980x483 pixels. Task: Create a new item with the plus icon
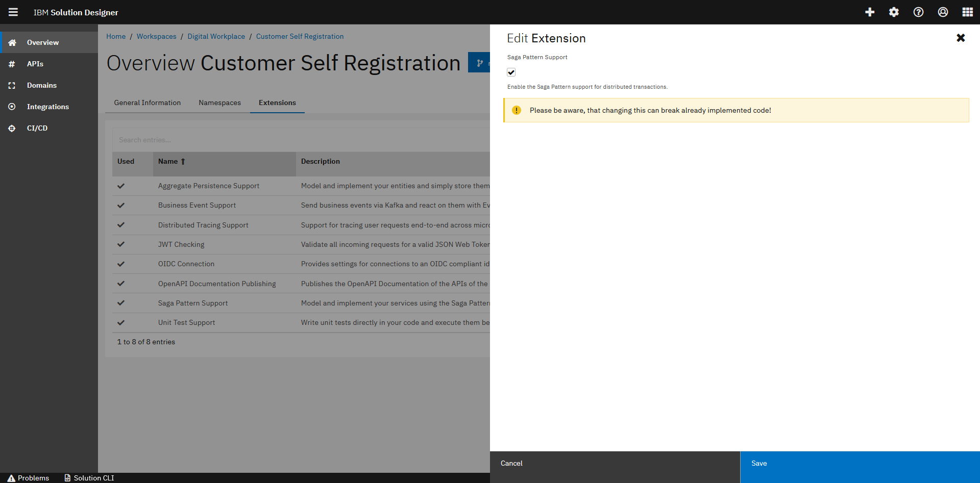[x=869, y=12]
